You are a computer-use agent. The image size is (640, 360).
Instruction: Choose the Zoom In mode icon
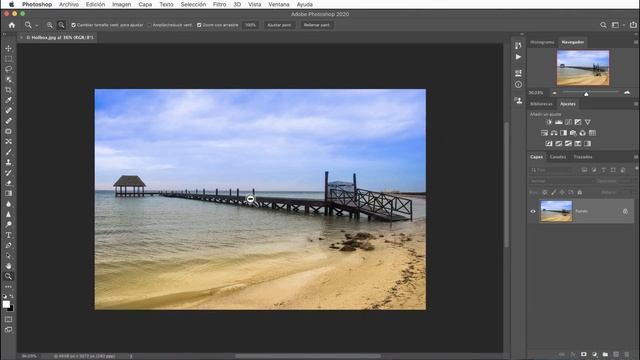[49, 25]
